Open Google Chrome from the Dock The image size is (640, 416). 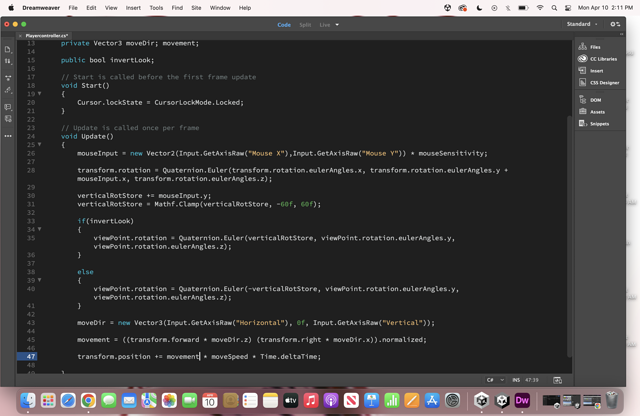pyautogui.click(x=88, y=400)
